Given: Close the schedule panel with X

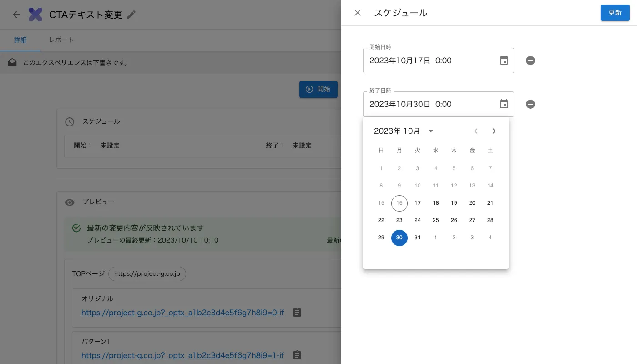Looking at the screenshot, I should pyautogui.click(x=358, y=13).
